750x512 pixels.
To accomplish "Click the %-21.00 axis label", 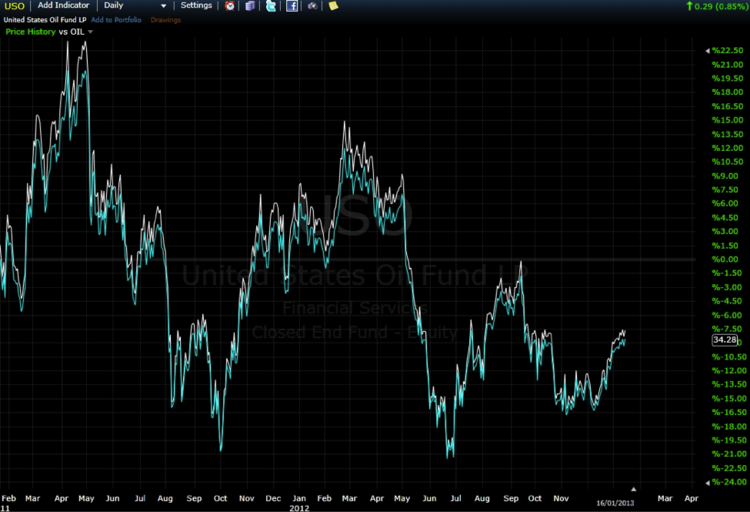I will [x=729, y=454].
